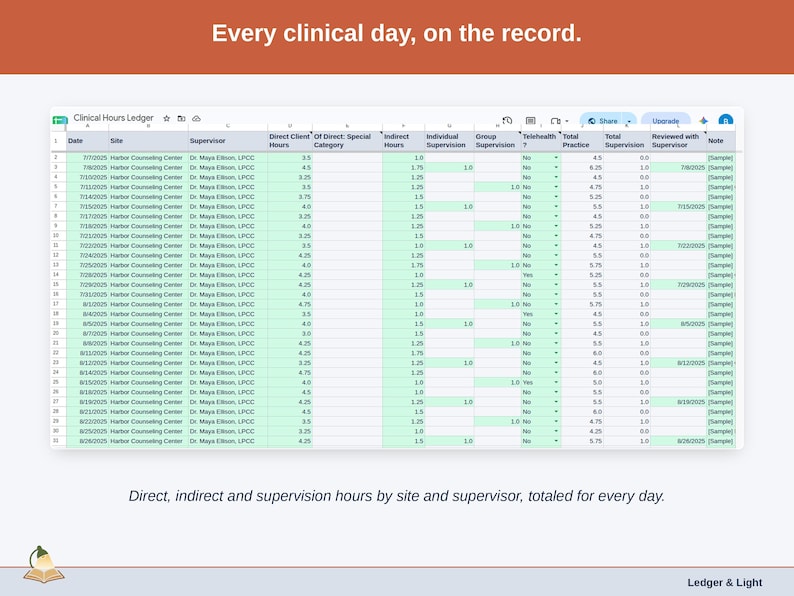Click Direct Client Hours 3.0 in 8/7/2025 row
Image resolution: width=794 pixels, height=596 pixels.
click(290, 334)
